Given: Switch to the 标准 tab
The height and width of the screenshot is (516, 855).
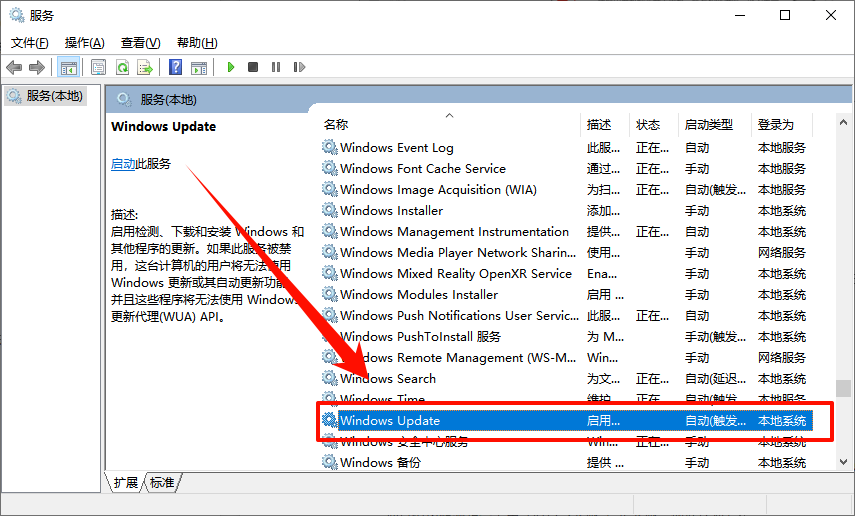Looking at the screenshot, I should tap(162, 483).
